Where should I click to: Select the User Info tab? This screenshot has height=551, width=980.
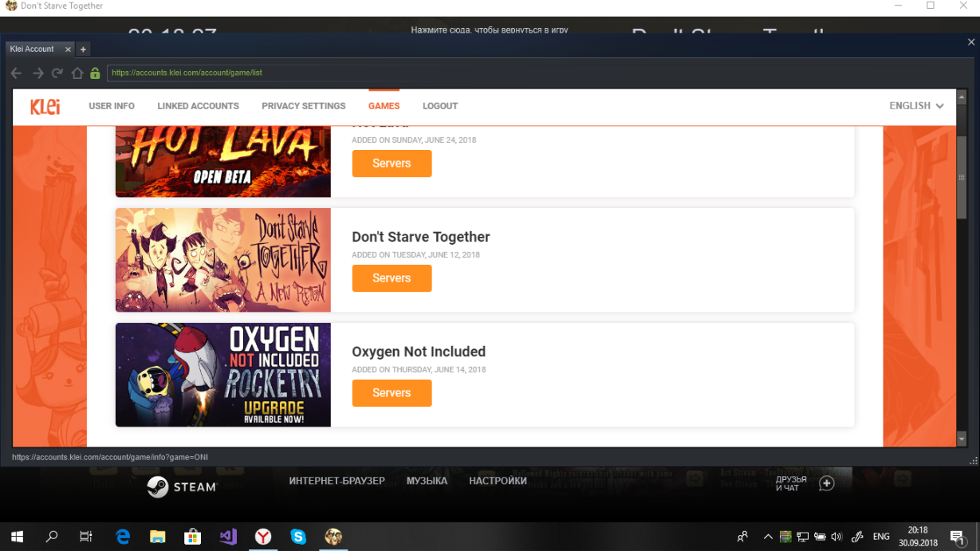[x=112, y=106]
